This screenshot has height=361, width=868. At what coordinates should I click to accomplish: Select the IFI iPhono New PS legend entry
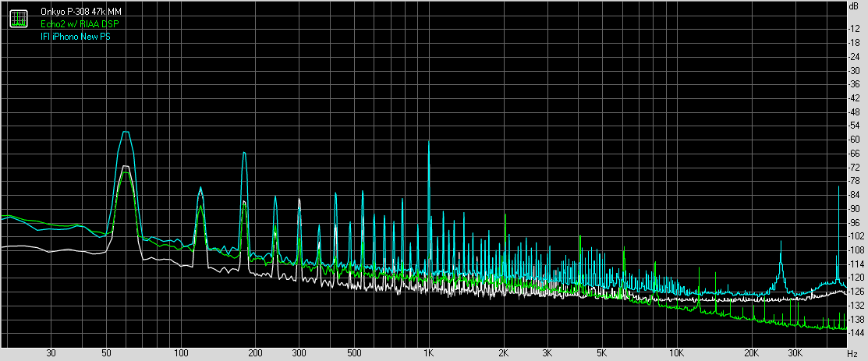click(76, 37)
